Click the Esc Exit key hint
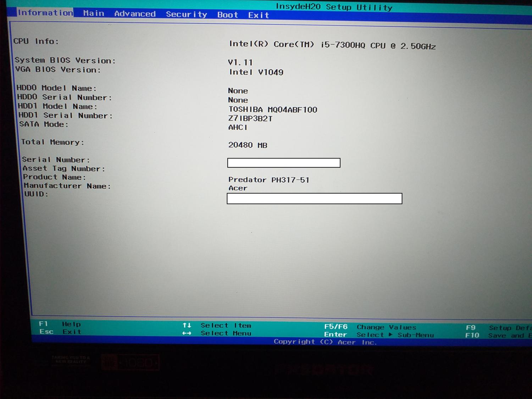 60,332
